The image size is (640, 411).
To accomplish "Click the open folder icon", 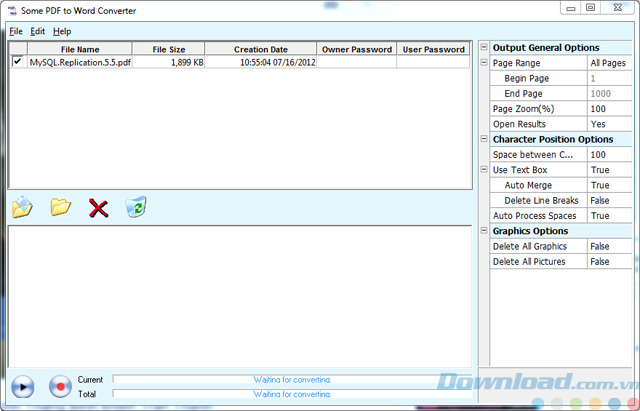I will click(x=61, y=207).
